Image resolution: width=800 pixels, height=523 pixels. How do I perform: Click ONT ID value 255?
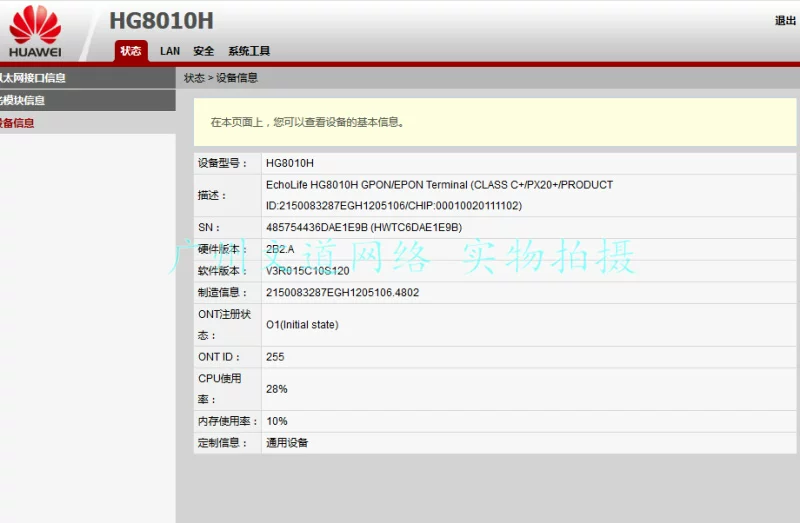(275, 357)
